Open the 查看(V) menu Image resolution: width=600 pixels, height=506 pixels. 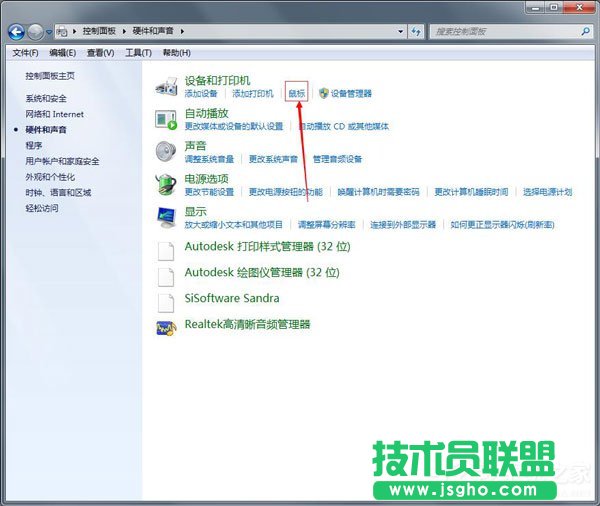click(x=100, y=53)
